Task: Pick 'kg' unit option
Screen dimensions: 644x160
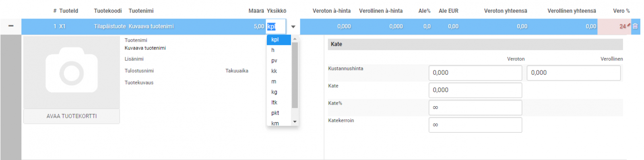Action: (279, 92)
